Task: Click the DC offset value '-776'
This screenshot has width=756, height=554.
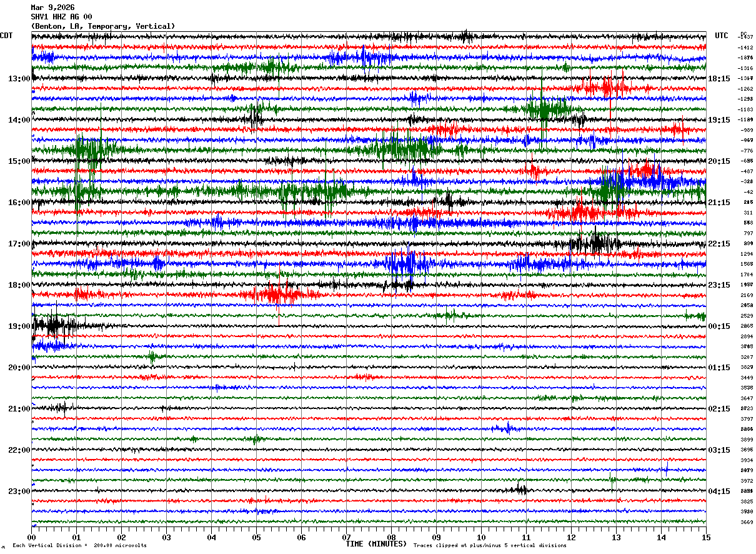Action: point(747,151)
